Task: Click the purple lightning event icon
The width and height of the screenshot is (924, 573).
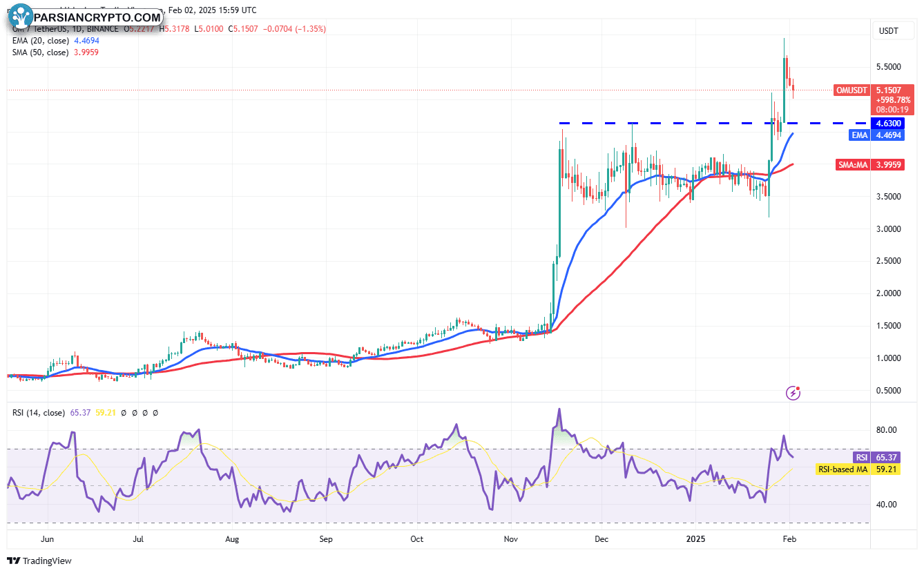Action: pyautogui.click(x=794, y=393)
